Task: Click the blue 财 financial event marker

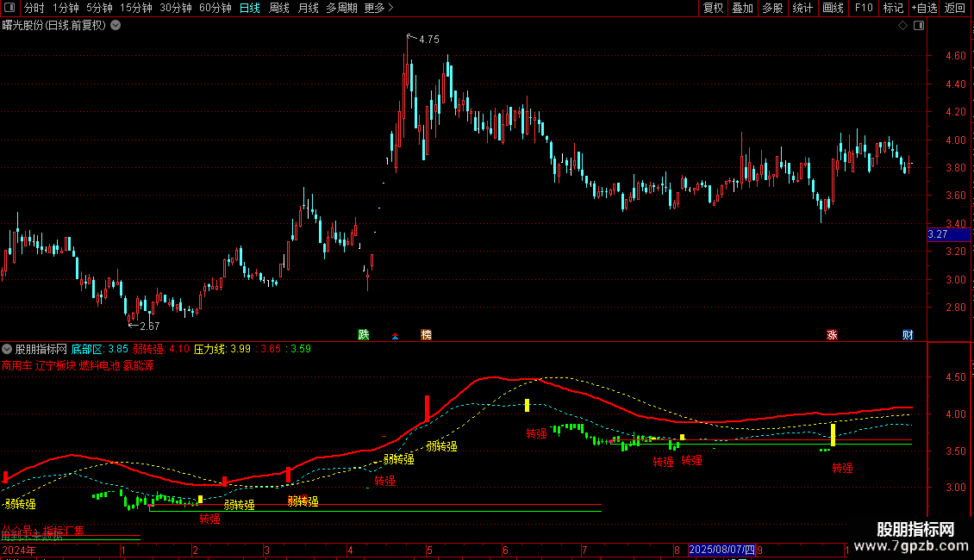Action: click(908, 334)
